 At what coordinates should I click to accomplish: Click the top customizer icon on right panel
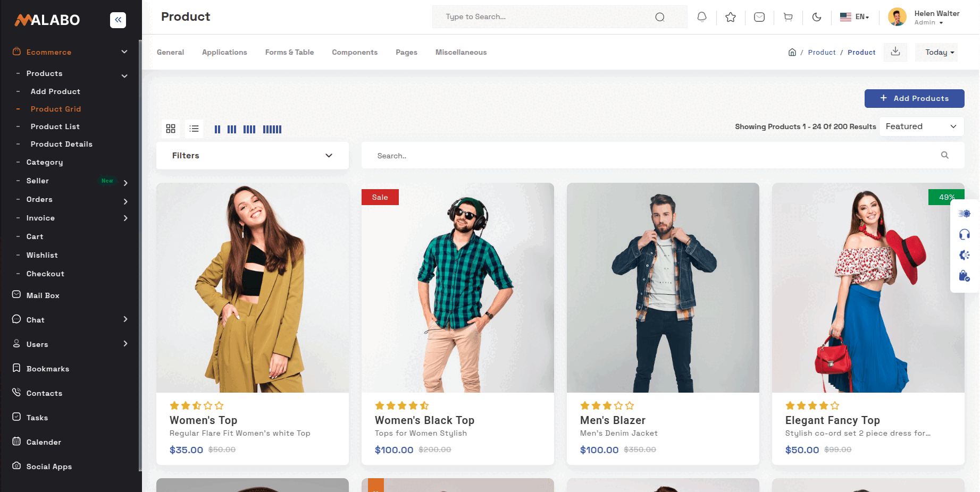965,214
